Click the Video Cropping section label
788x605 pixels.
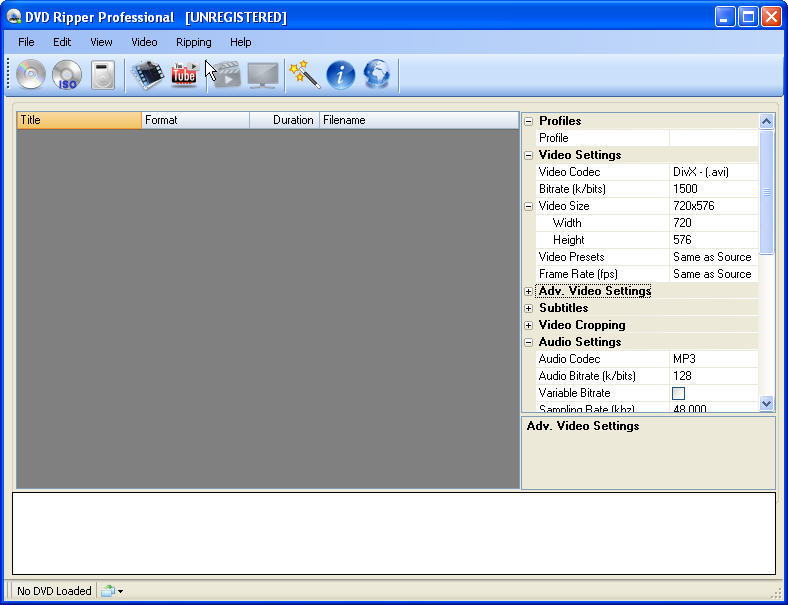tap(582, 325)
